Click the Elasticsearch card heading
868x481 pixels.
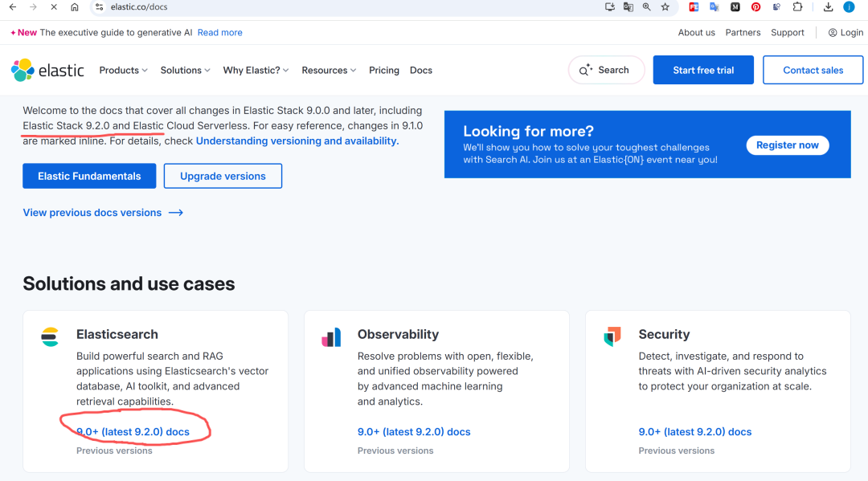[x=117, y=335]
